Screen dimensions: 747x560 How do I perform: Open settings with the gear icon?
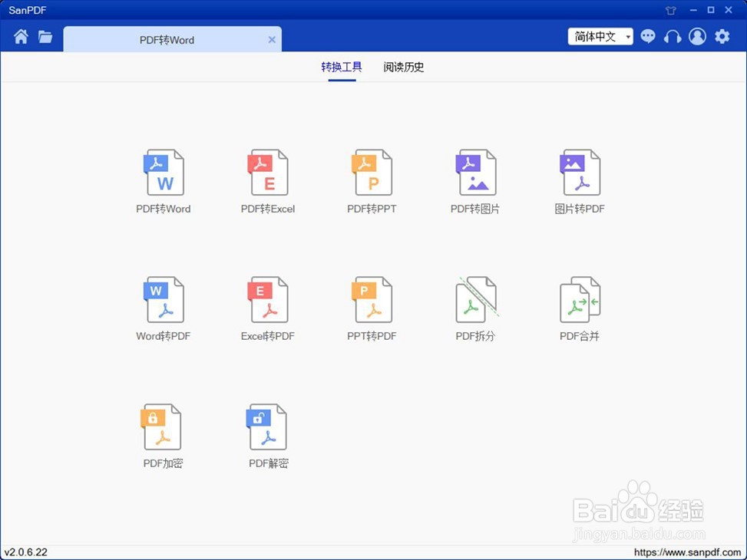722,36
